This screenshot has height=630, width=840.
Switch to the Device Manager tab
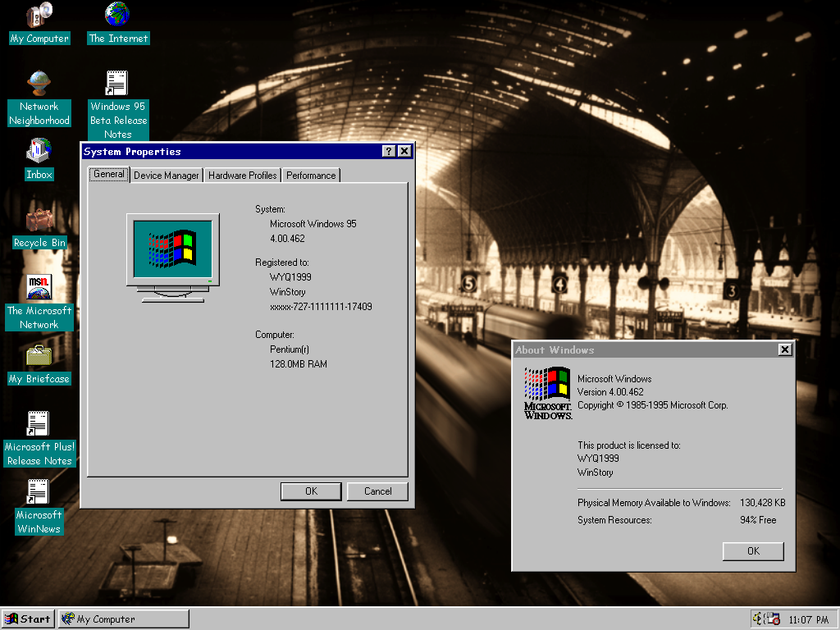(166, 176)
